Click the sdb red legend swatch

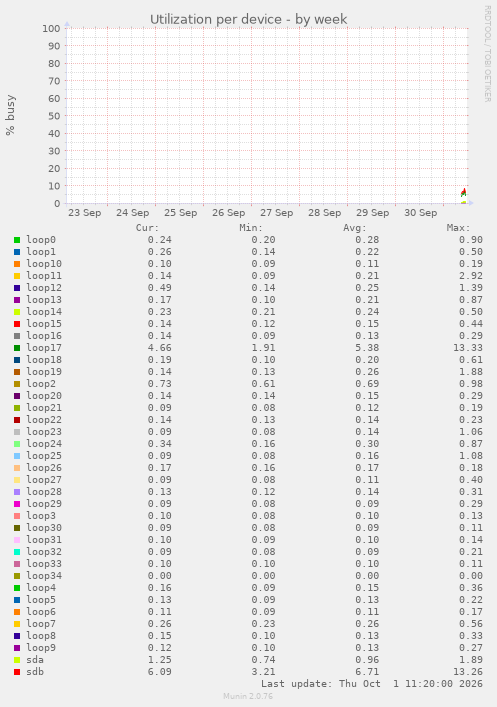pos(17,672)
